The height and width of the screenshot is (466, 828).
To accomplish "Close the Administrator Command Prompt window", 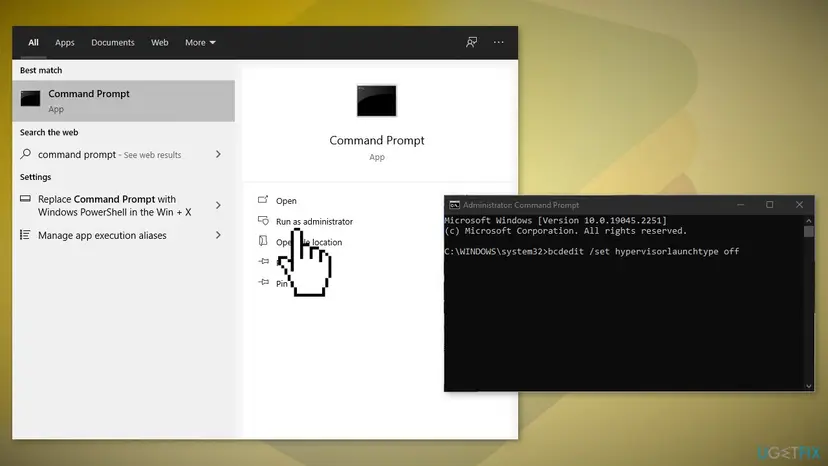I will click(x=799, y=204).
